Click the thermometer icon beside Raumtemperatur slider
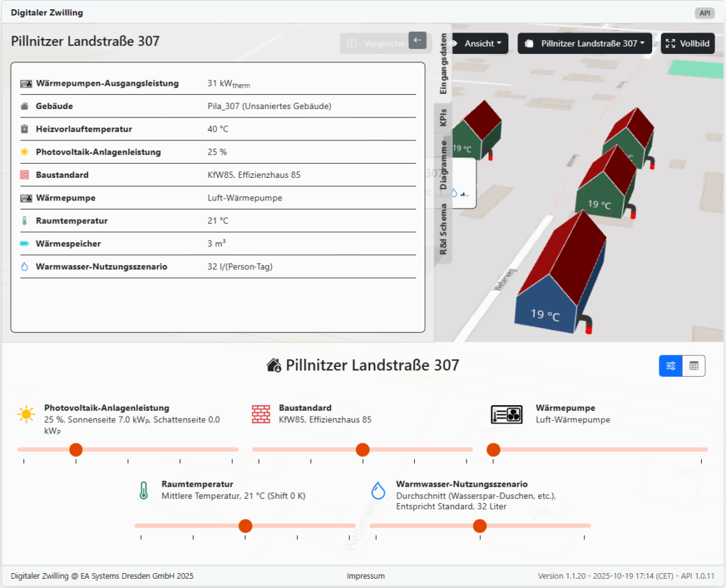The width and height of the screenshot is (726, 588). tap(143, 490)
